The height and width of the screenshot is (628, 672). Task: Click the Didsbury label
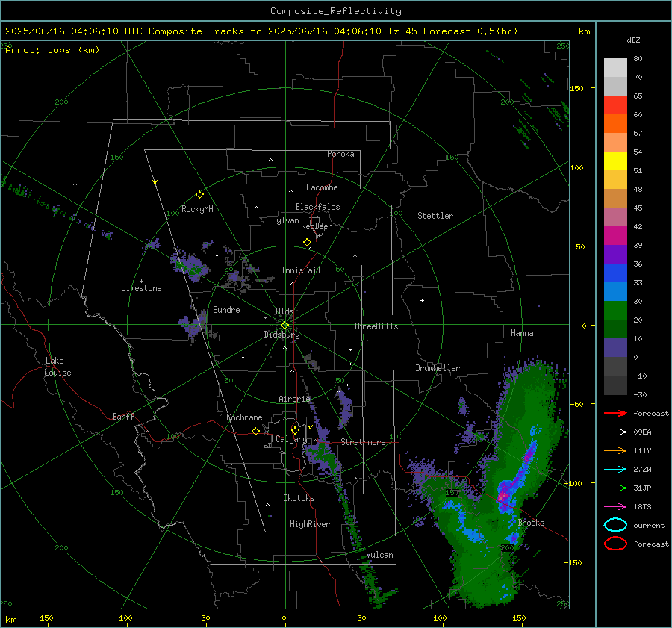[x=281, y=335]
